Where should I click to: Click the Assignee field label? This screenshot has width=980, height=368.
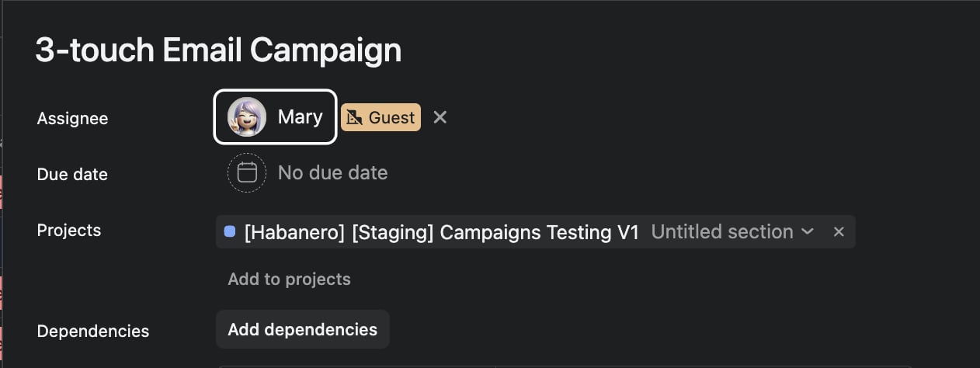[72, 118]
